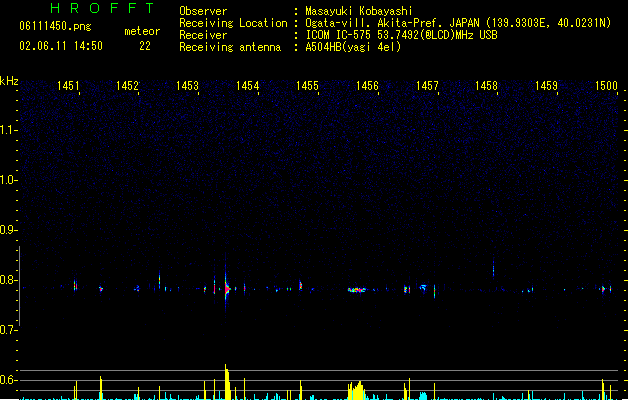Click the strong meteor echo before 1454
The height and width of the screenshot is (400, 629).
coord(227,288)
